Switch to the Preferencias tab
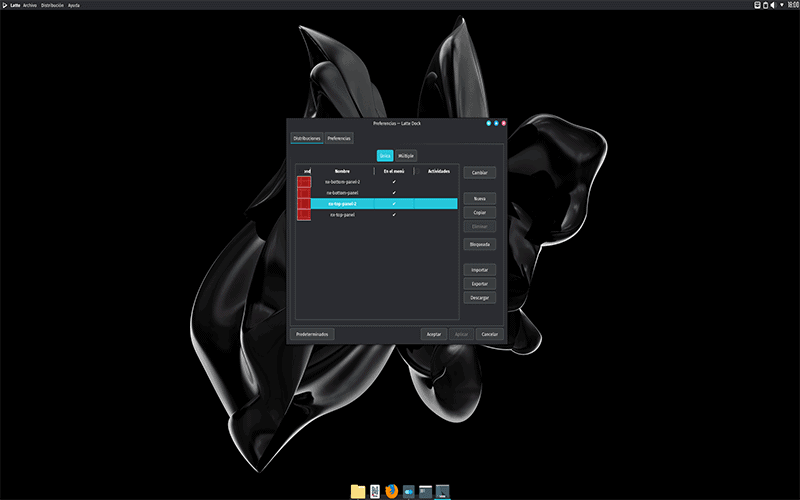Screen dimensions: 800x500 [x=339, y=138]
